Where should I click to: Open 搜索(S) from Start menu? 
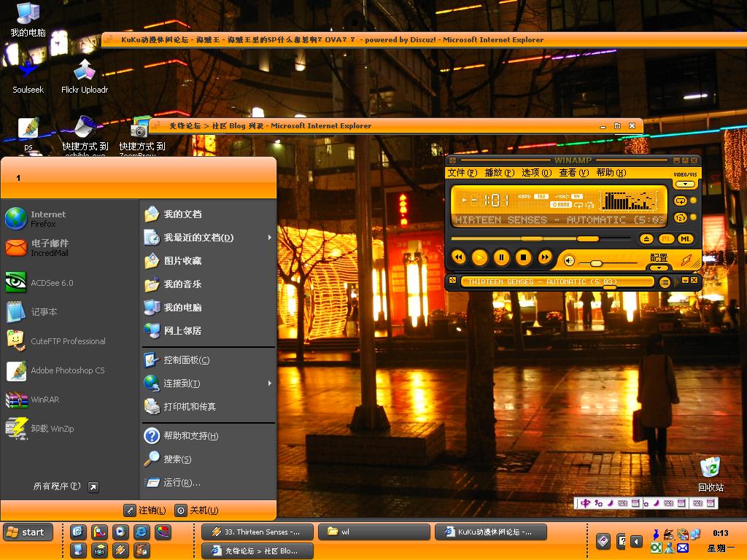pyautogui.click(x=209, y=459)
